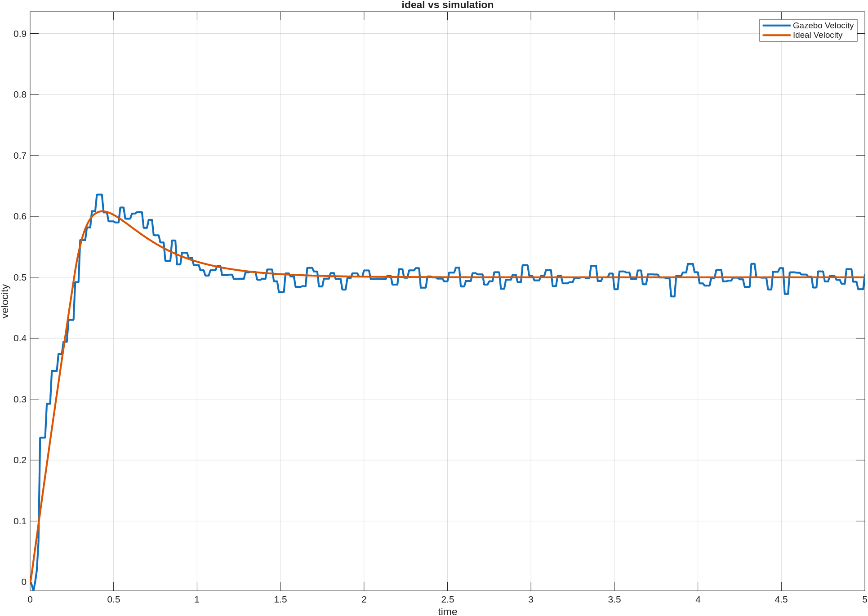Screen dimensions: 868x616
Task: Click the "time" x-axis label
Action: [447, 611]
